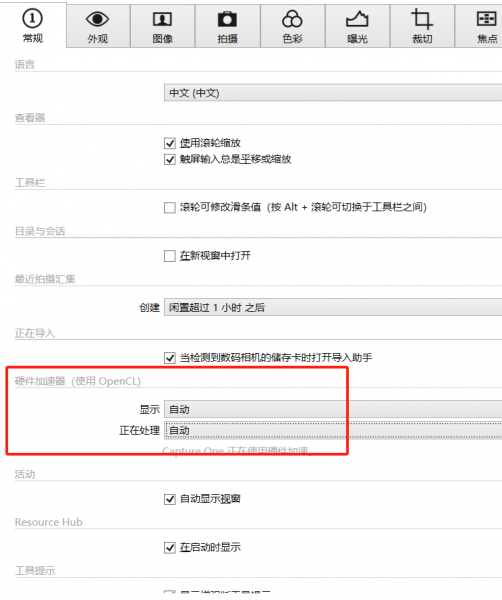
Task: Open the 显示 hardware acceleration dropdown
Action: point(333,409)
